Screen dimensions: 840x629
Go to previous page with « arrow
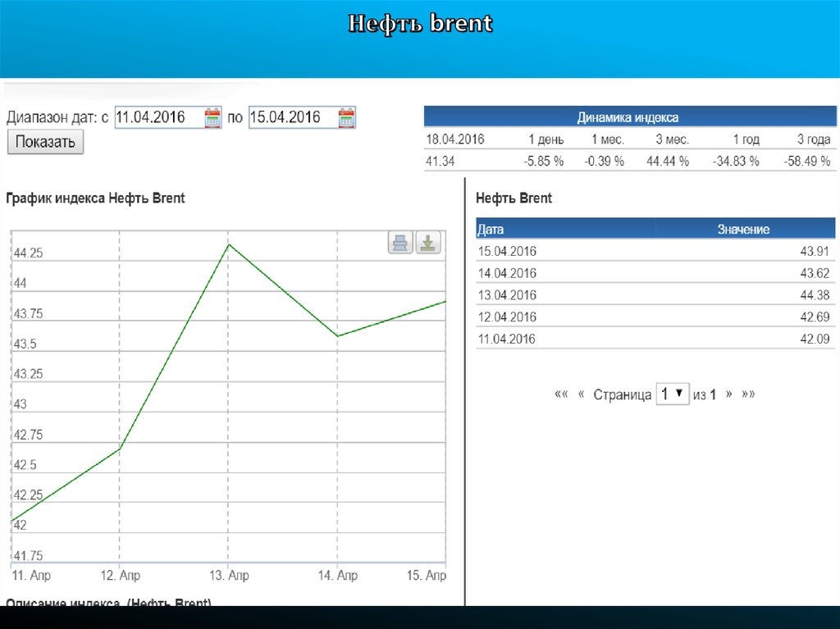tap(581, 394)
